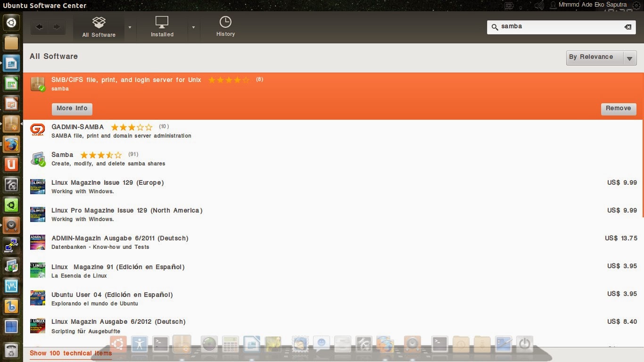Select ADMIN-Magazin Ausgabe 6/2011 (Deutsch)
The height and width of the screenshot is (362, 644).
(333, 242)
